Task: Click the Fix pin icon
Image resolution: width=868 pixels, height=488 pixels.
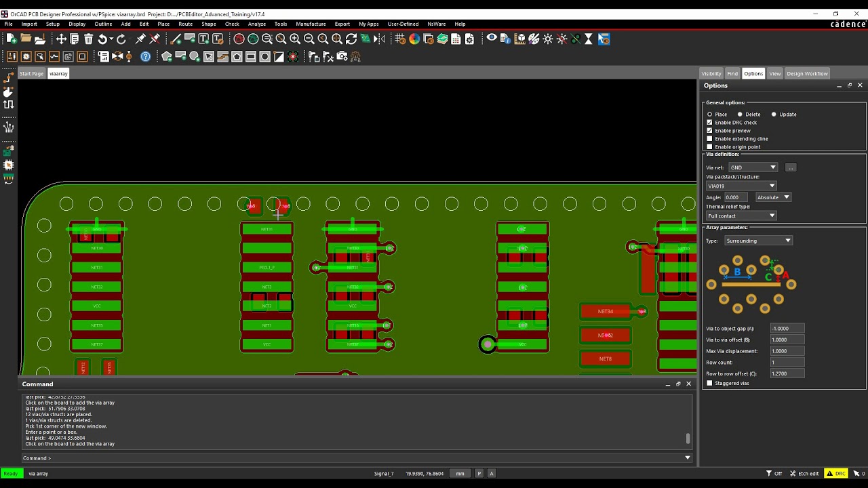Action: (140, 39)
